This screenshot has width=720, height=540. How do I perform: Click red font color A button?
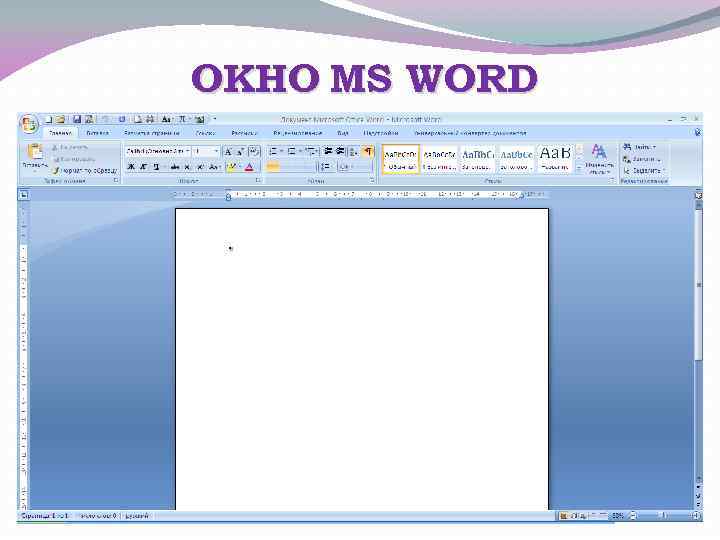[x=249, y=167]
